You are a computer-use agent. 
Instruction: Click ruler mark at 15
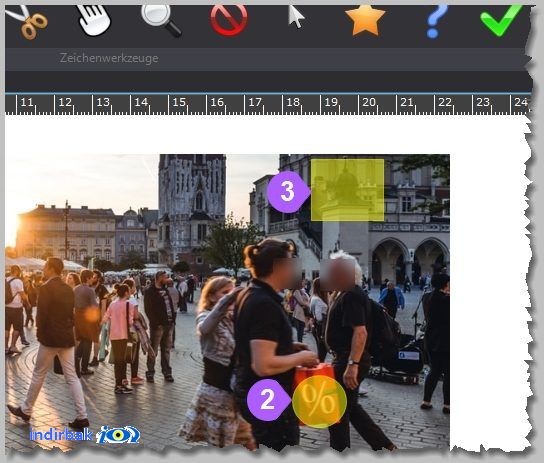[179, 102]
